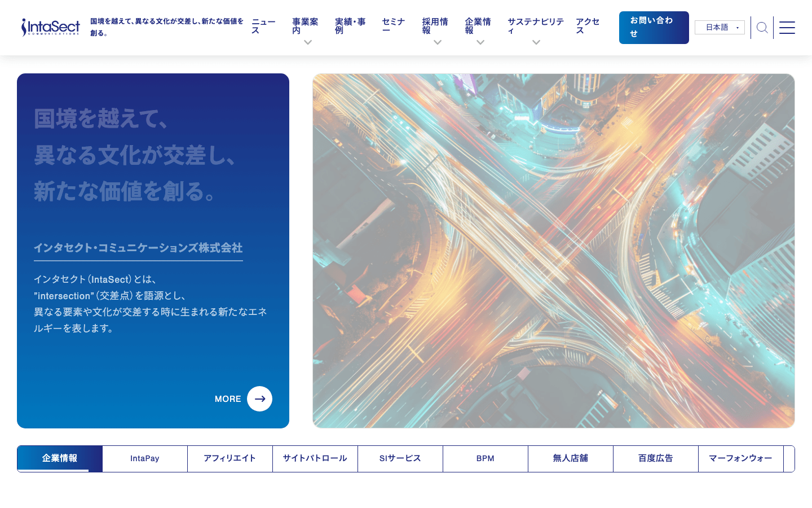The image size is (812, 508).
Task: Click the 採用情報 menu label
Action: [435, 26]
